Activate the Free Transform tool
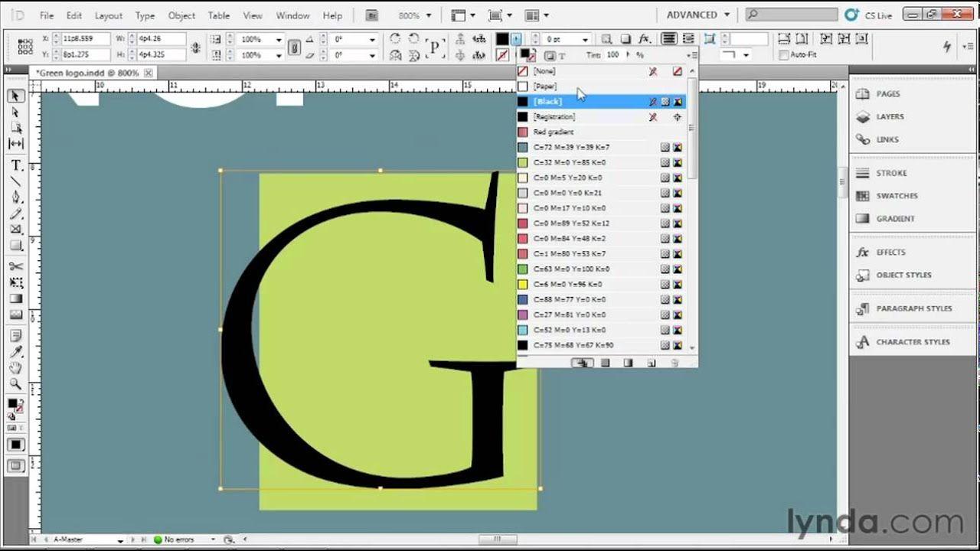The width and height of the screenshot is (980, 551). tap(15, 282)
